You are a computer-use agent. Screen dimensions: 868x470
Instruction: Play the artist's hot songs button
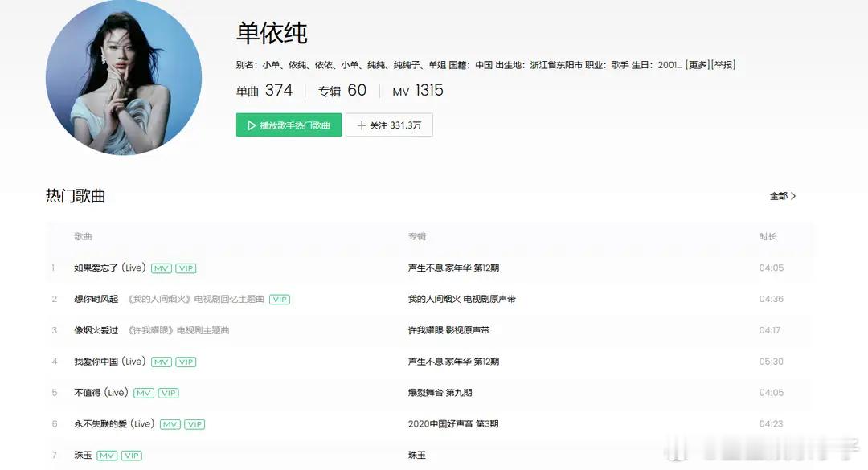(x=289, y=125)
